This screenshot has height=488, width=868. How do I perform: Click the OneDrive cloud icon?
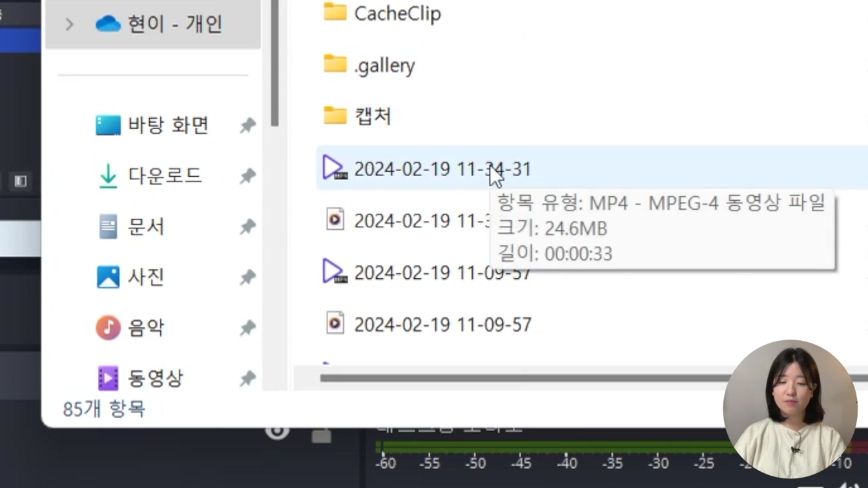(108, 25)
